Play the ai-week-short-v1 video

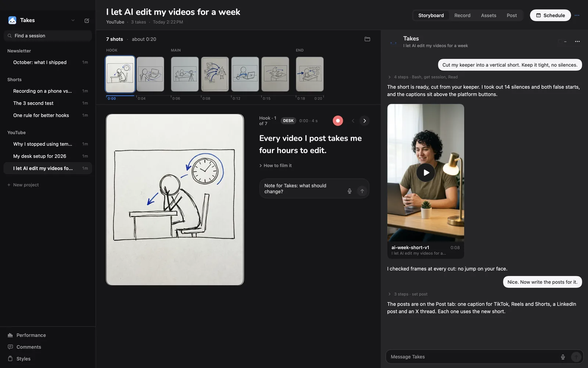click(x=426, y=173)
